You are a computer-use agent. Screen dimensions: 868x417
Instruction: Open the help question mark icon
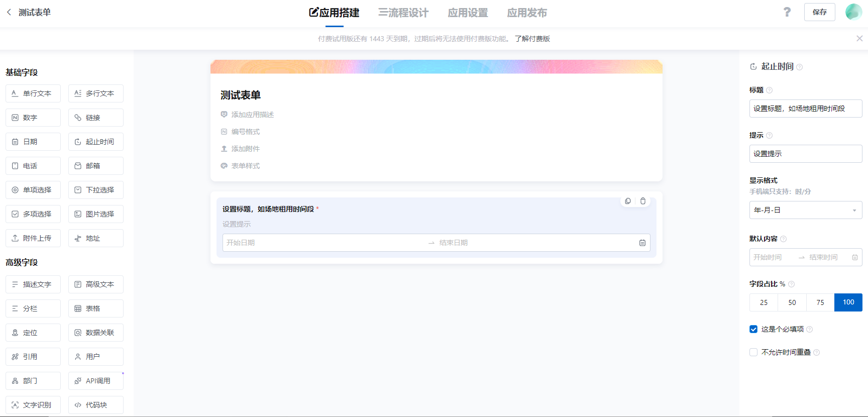point(787,12)
